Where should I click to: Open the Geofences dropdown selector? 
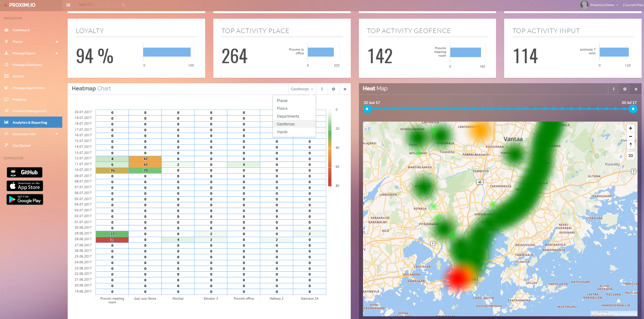click(302, 89)
